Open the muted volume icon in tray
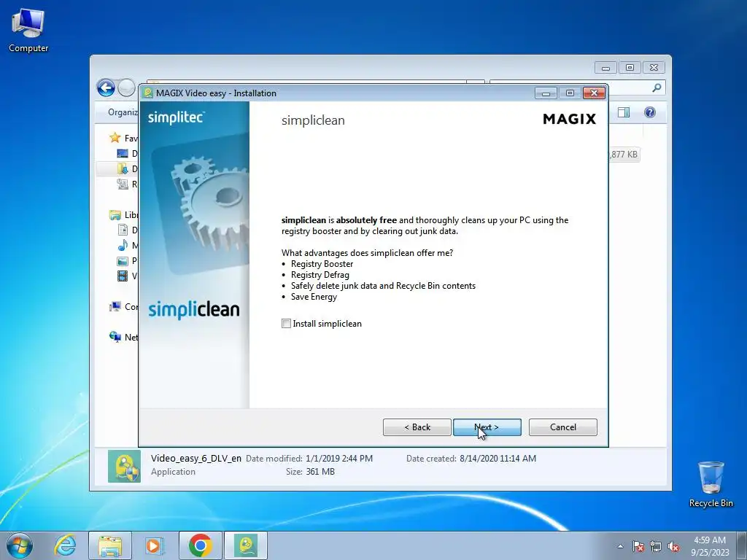Viewport: 747px width, 560px height. tap(673, 546)
